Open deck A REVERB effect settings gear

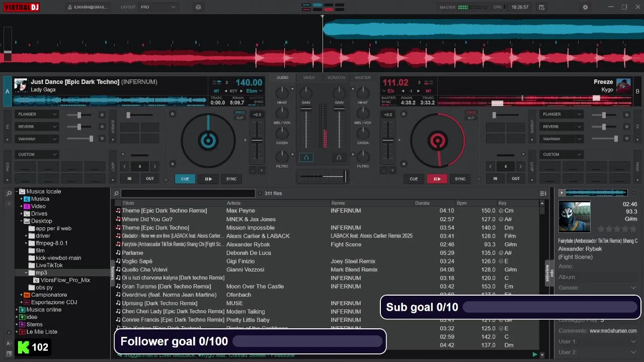[102, 127]
